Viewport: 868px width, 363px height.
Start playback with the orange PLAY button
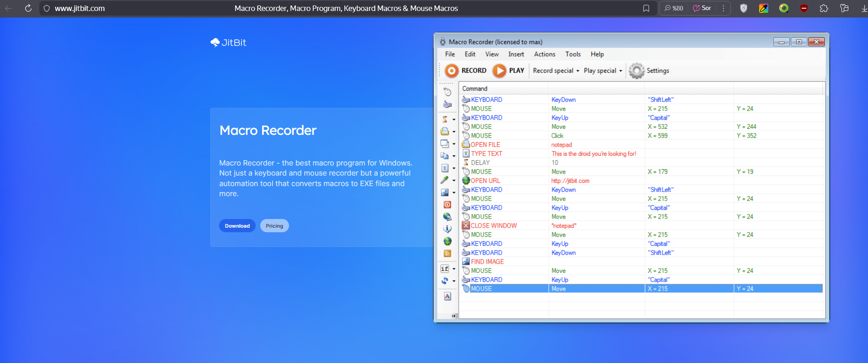click(509, 70)
